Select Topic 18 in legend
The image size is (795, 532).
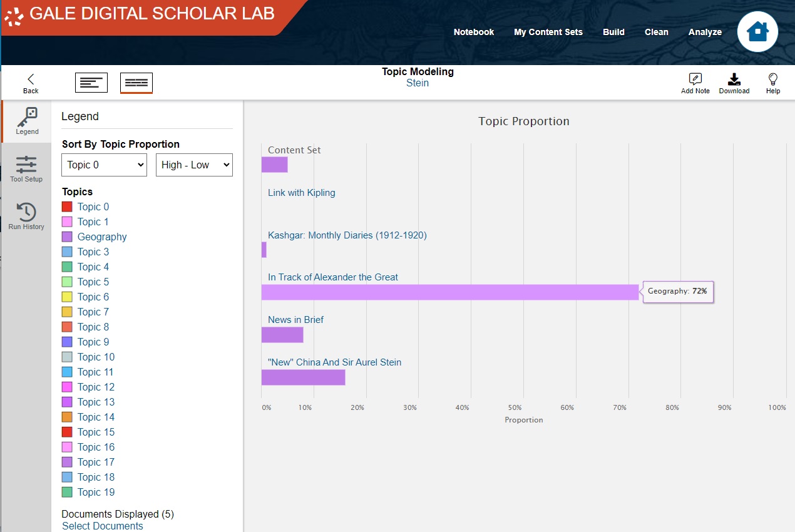96,477
